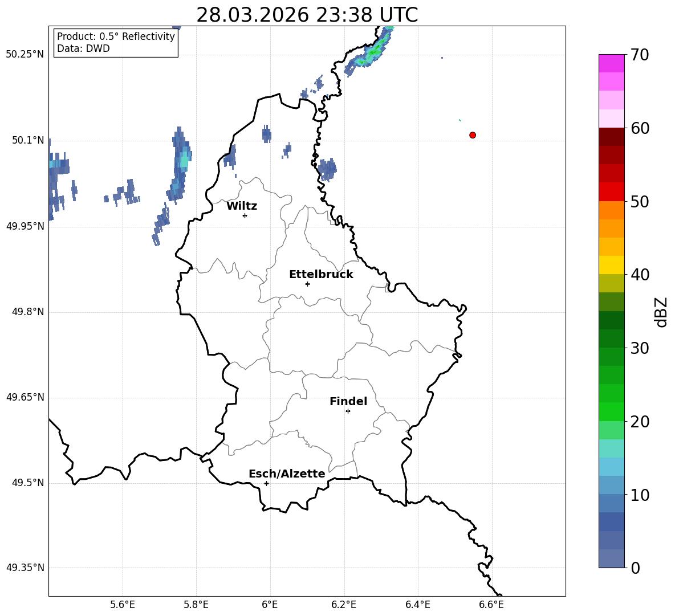Click the cyan-cored radar echo west of Wiltz
Screen dimensions: 675x616
(180, 164)
